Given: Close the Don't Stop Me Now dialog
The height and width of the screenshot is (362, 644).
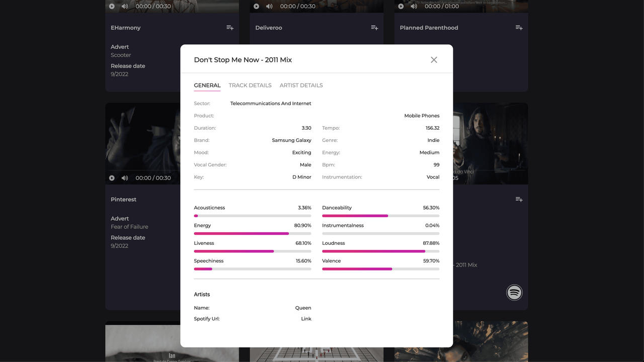Looking at the screenshot, I should tap(434, 60).
